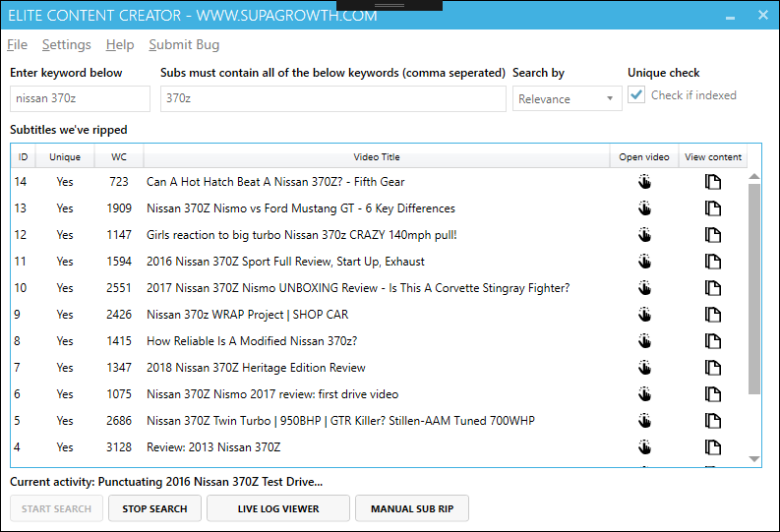
Task: Click the Current activity status text
Action: [x=166, y=482]
